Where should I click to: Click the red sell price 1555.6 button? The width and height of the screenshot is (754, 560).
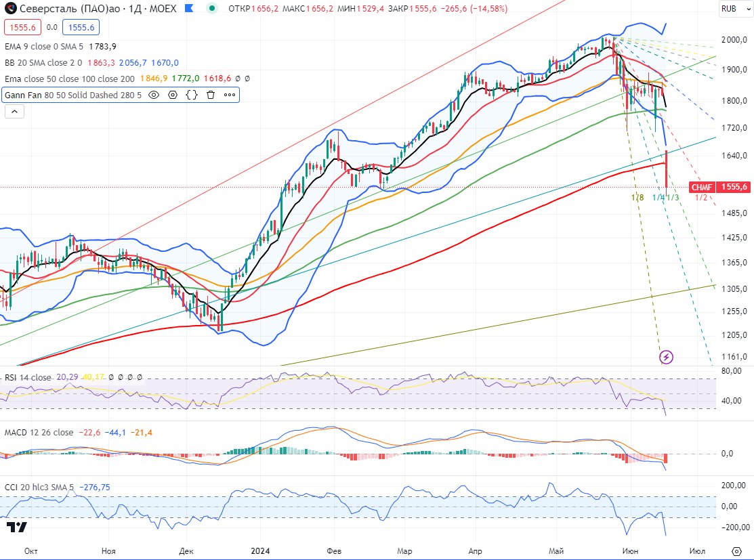pos(22,27)
